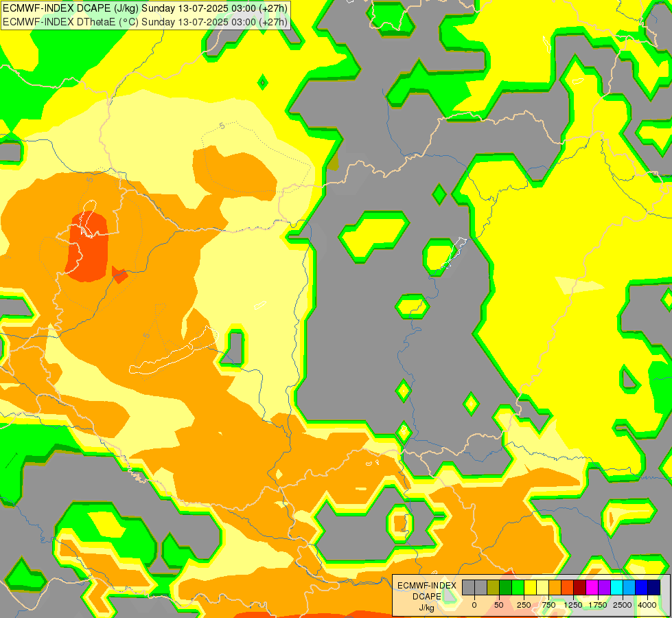This screenshot has width=672, height=618.
Task: Click the dark red legend swatch
Action: 580,588
